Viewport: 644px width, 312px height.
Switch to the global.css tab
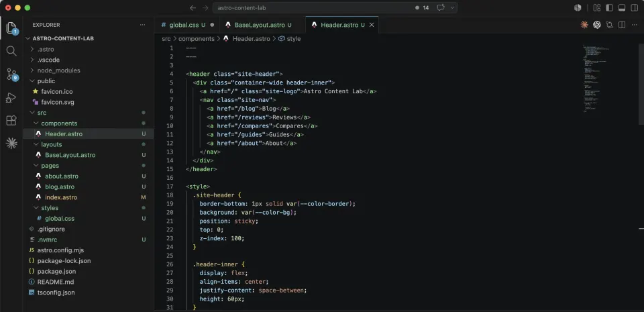tap(187, 25)
